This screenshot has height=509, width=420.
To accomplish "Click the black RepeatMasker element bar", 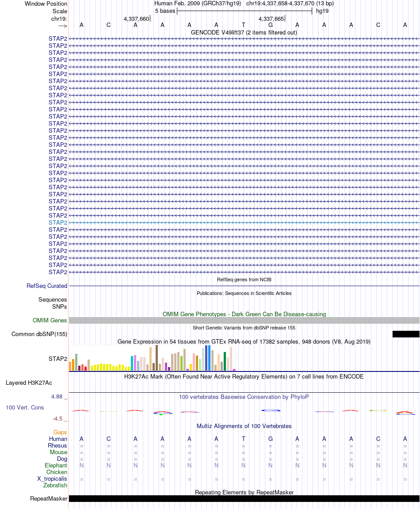I will click(x=244, y=499).
